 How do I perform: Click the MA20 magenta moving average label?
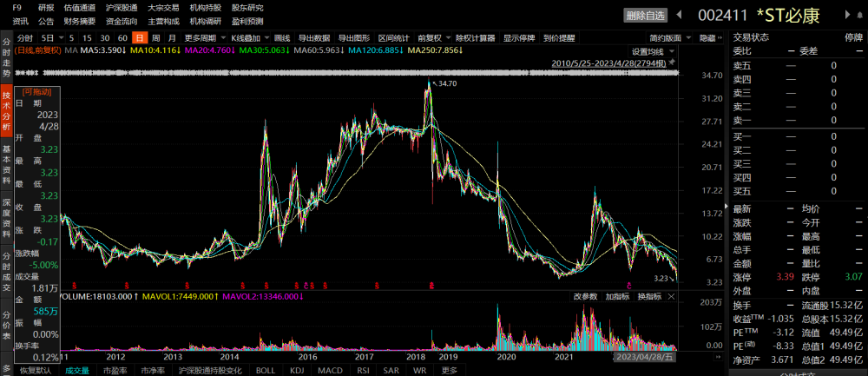tap(209, 50)
